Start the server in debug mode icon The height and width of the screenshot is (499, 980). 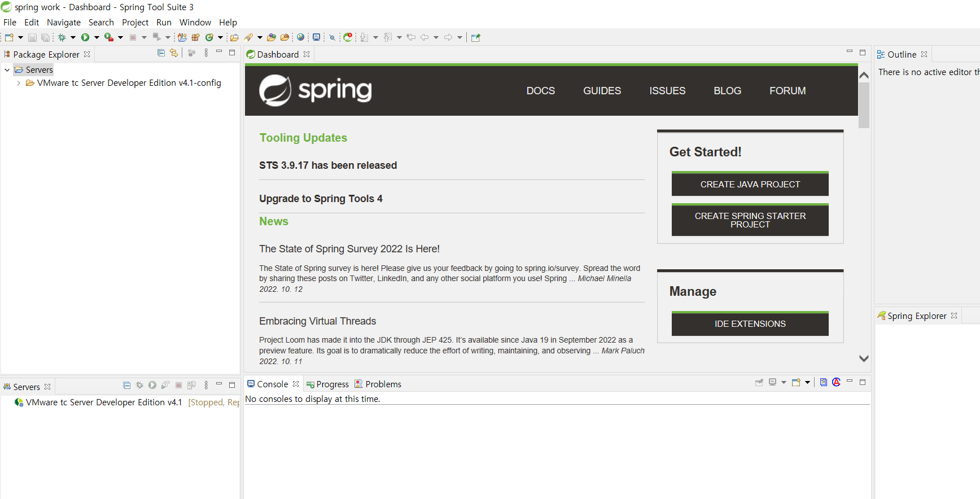point(139,385)
